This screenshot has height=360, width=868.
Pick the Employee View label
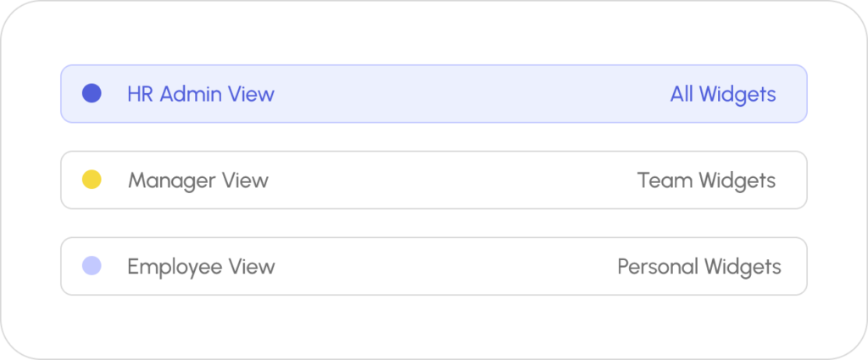[201, 267]
